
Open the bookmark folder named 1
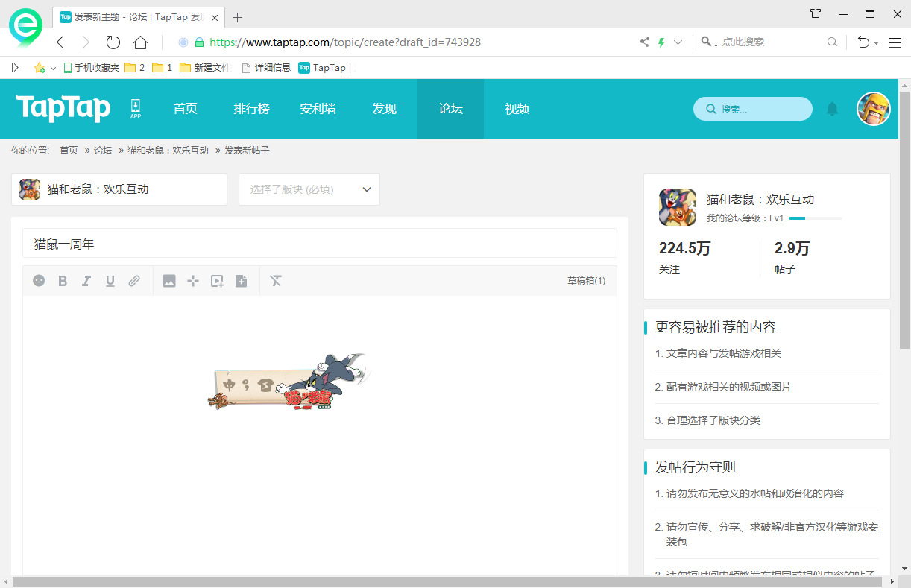pos(163,68)
